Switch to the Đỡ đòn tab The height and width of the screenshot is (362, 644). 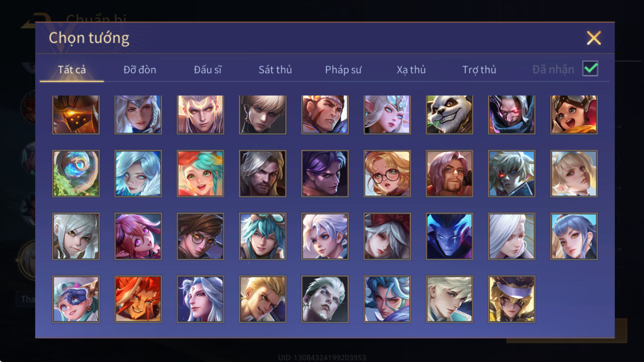pyautogui.click(x=140, y=70)
